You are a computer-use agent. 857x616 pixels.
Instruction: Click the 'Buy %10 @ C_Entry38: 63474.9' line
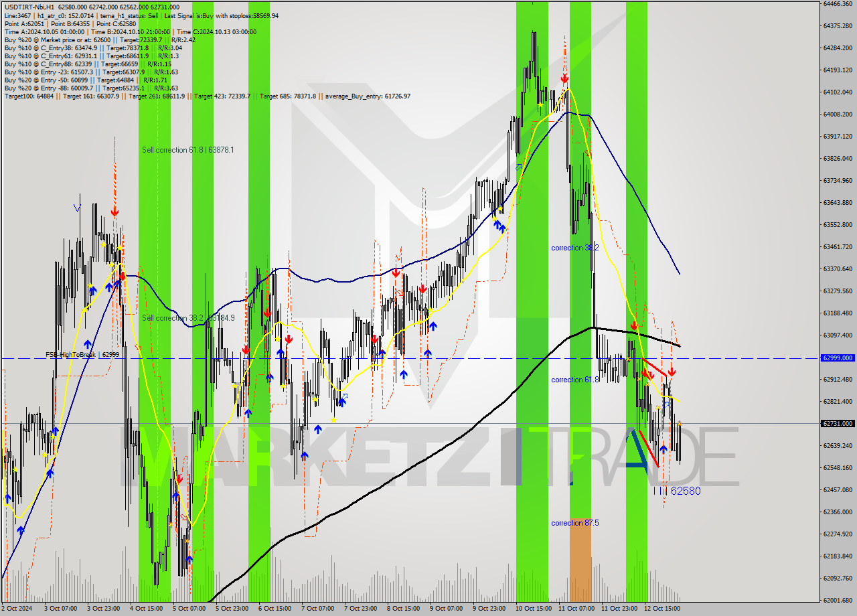point(93,48)
